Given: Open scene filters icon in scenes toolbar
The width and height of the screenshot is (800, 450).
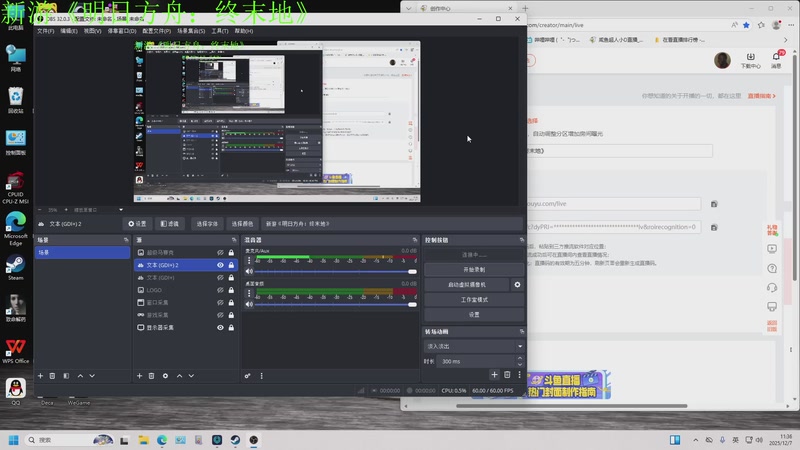Looking at the screenshot, I should click(66, 376).
